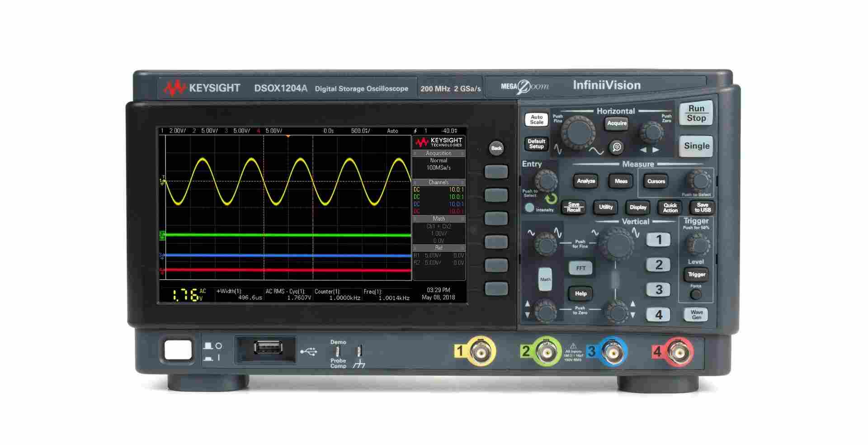The height and width of the screenshot is (445, 868).
Task: Expand the Acquisition section in sidebar
Action: click(438, 153)
